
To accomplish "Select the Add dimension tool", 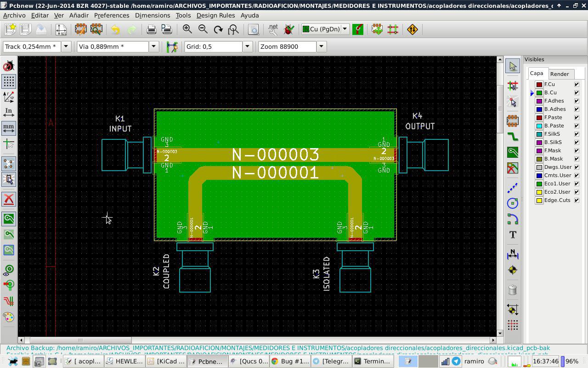I will (513, 254).
